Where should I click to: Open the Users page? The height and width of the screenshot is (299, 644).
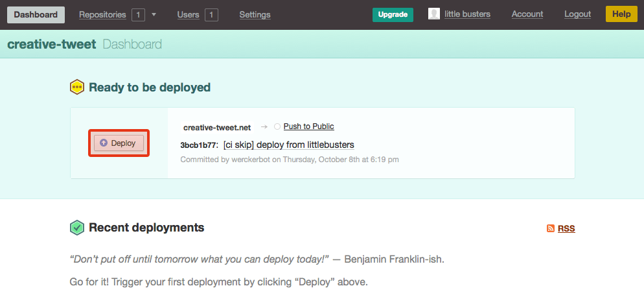(x=188, y=14)
